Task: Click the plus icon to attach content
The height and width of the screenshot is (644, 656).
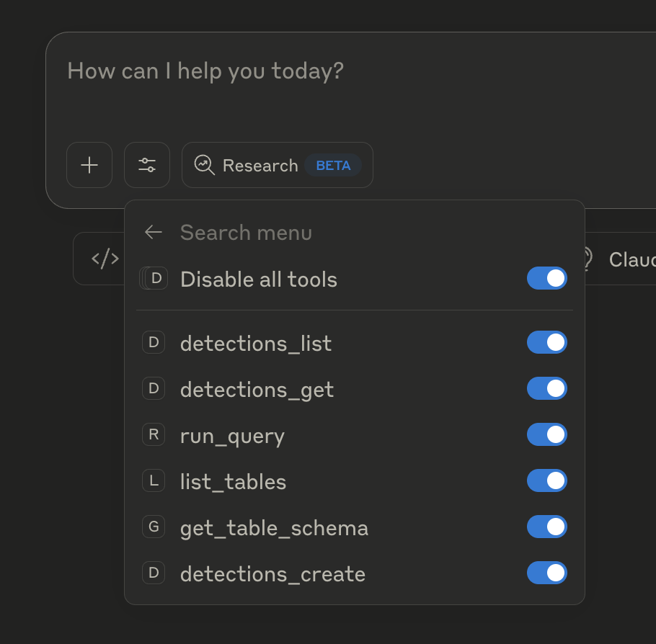Action: point(89,164)
